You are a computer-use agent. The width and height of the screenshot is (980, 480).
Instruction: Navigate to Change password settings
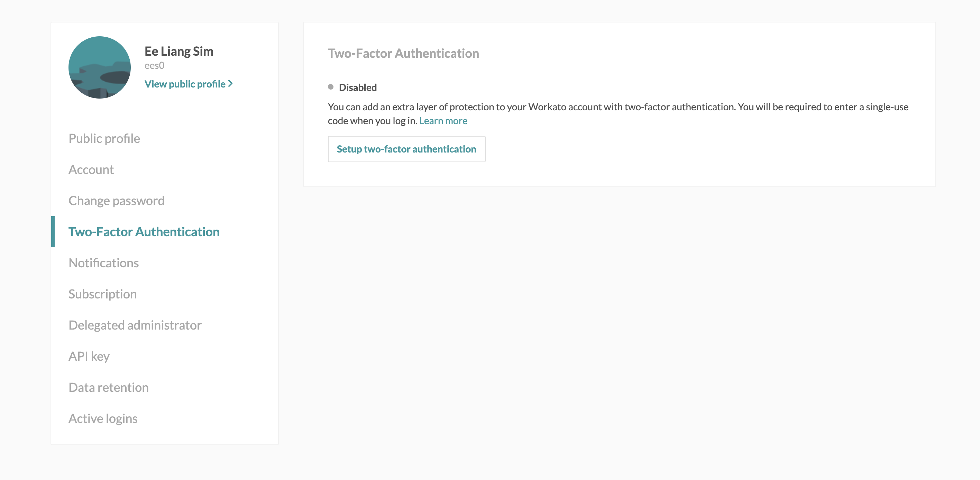tap(117, 201)
